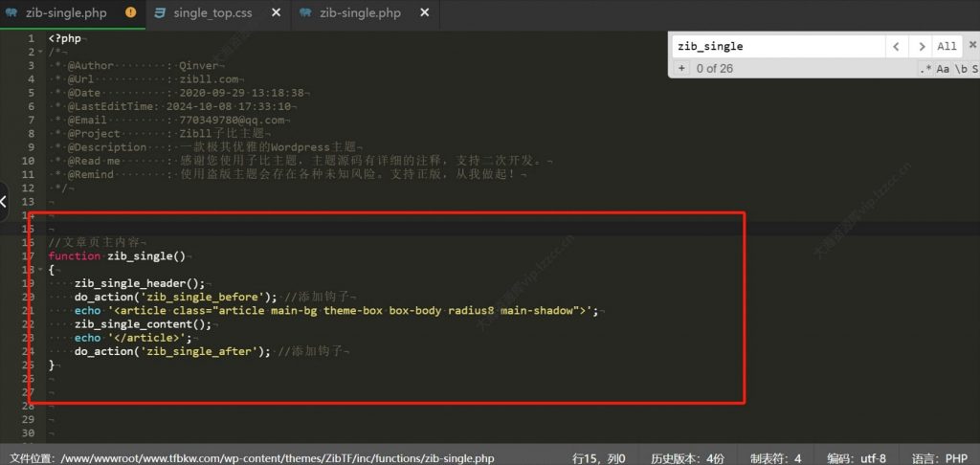Click the @Url zibll.com comment line

146,79
